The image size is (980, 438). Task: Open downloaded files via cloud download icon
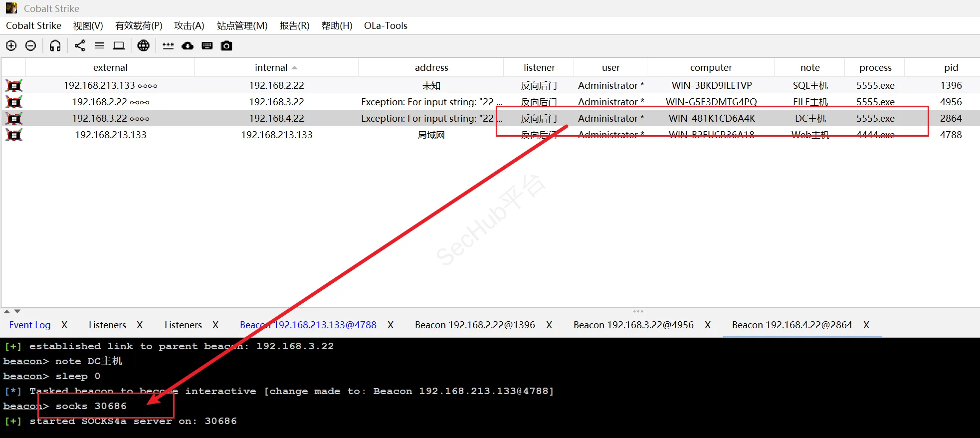[188, 46]
